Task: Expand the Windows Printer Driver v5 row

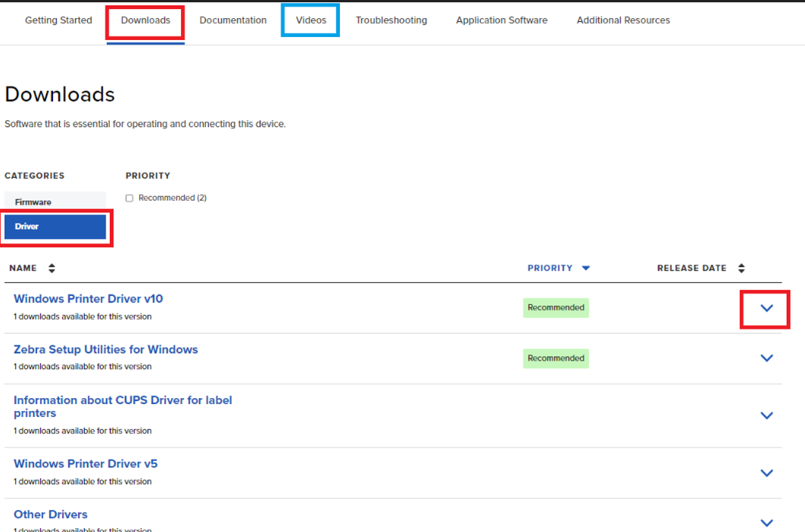Action: pos(766,473)
